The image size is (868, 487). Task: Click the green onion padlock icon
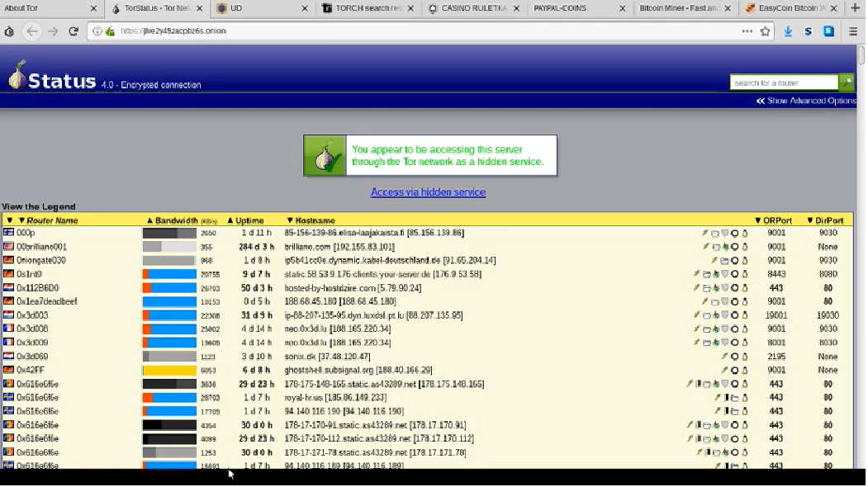tap(110, 31)
